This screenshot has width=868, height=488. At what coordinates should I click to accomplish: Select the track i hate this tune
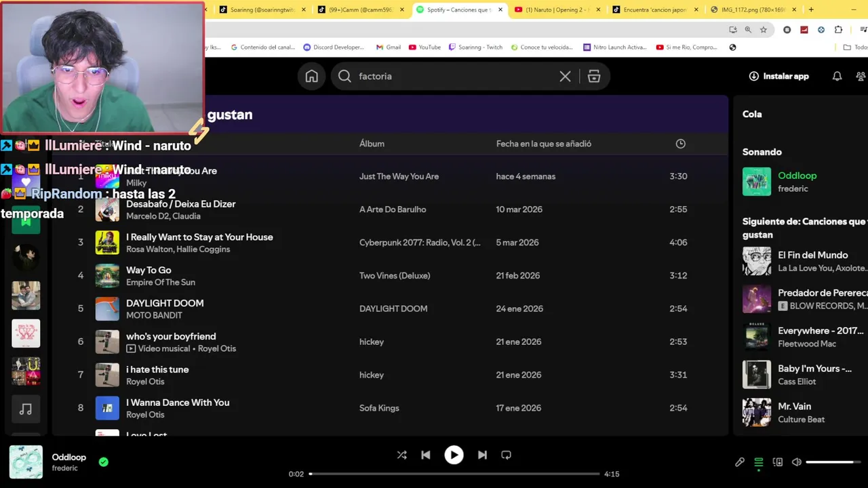click(x=157, y=370)
